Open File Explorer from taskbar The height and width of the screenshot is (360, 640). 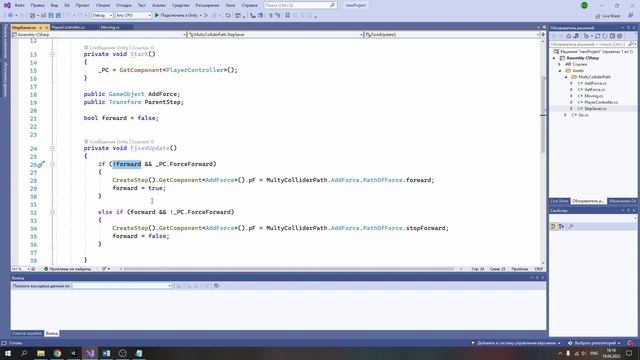coord(41,353)
